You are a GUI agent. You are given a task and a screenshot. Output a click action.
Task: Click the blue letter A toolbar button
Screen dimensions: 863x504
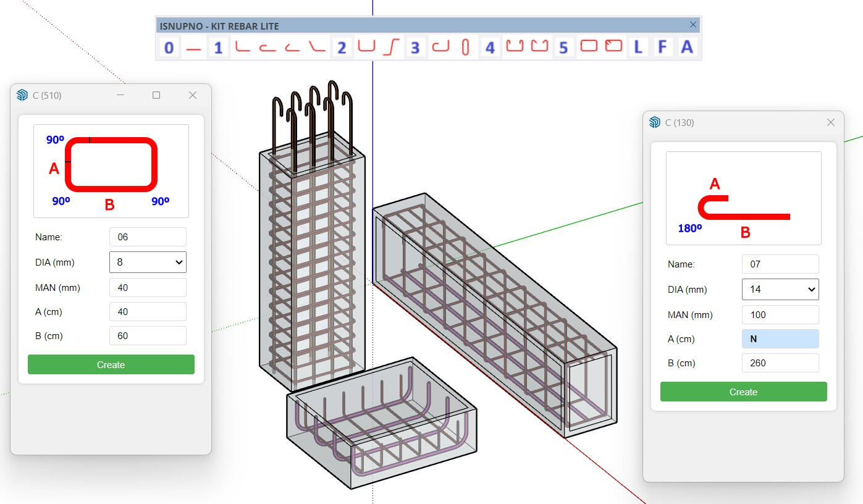tap(686, 47)
